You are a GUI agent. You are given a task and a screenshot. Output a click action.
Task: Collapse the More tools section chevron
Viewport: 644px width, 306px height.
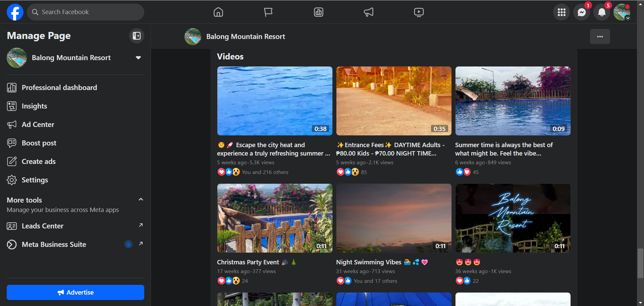[141, 200]
